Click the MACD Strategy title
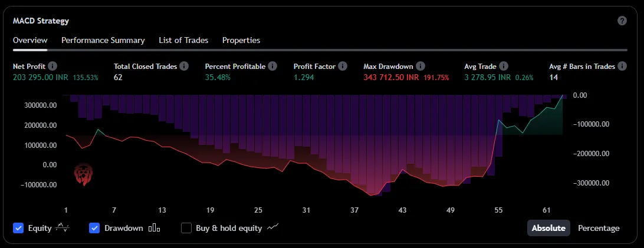The width and height of the screenshot is (644, 248). coord(41,21)
